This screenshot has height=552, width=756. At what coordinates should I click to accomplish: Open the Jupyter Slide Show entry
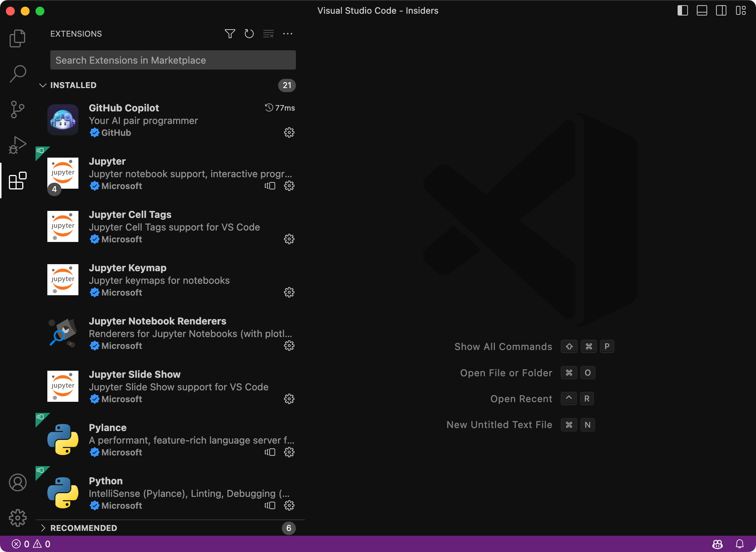pos(170,386)
